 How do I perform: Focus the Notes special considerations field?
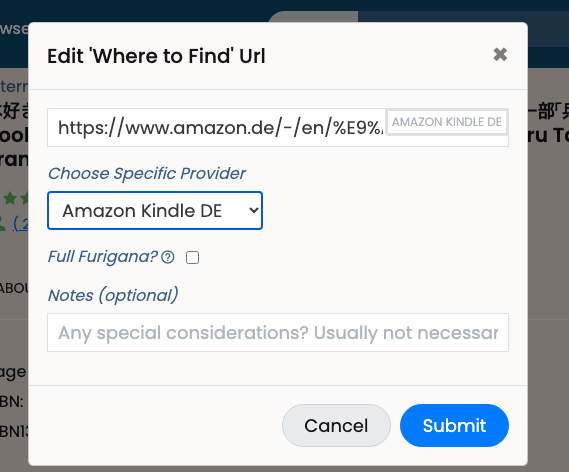pos(278,332)
